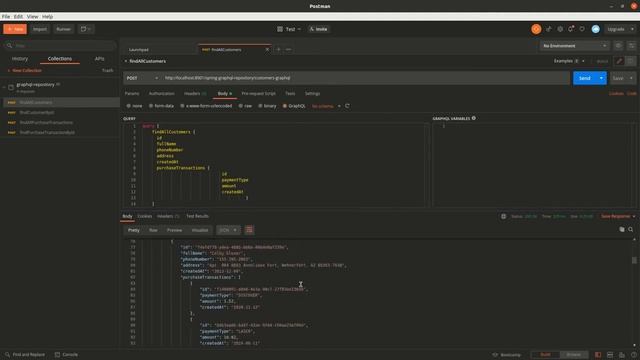Click the blue Send button
This screenshot has height=360, width=640.
(x=584, y=78)
